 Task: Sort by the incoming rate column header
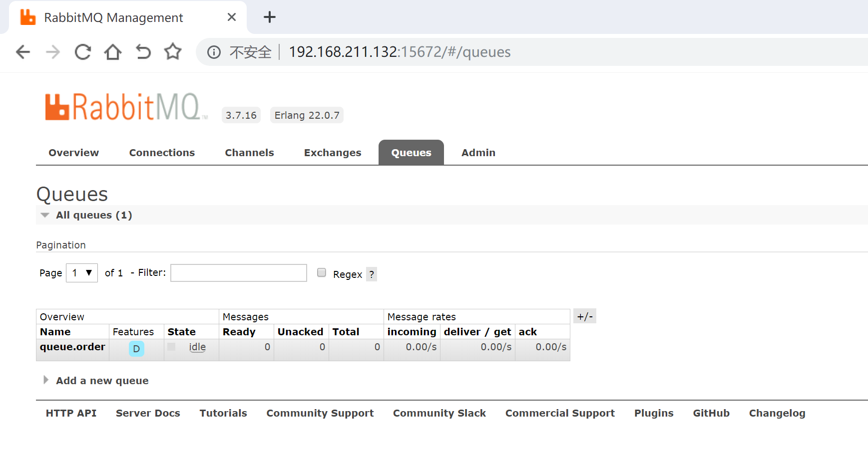(x=412, y=332)
